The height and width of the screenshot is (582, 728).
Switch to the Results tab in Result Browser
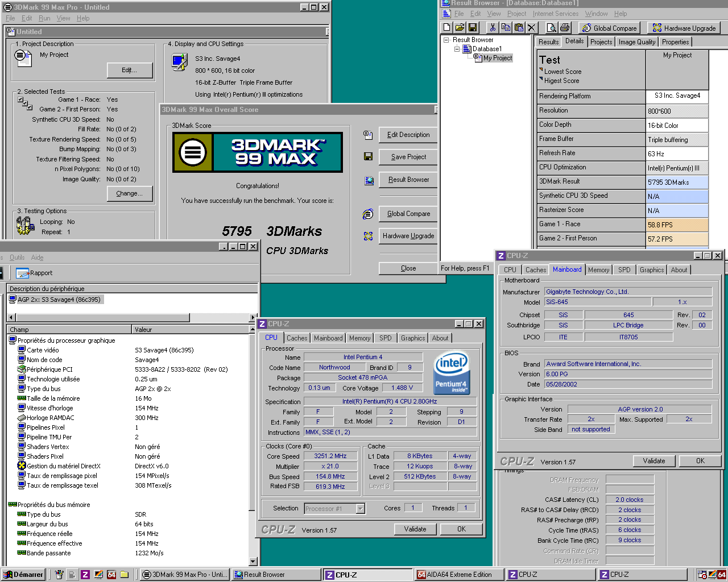click(549, 42)
